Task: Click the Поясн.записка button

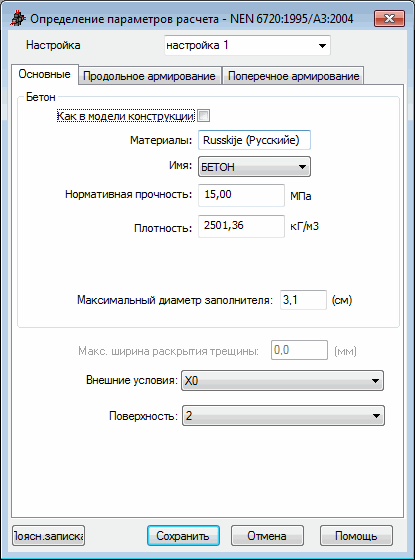Action: click(49, 536)
